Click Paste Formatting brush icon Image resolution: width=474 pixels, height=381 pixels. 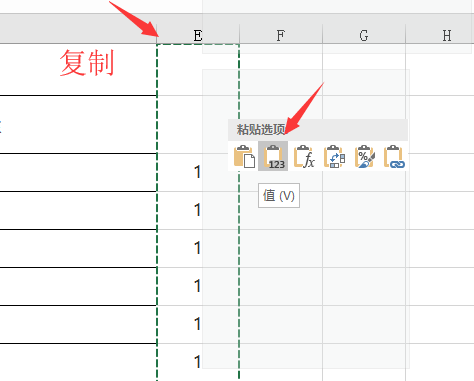coord(364,156)
